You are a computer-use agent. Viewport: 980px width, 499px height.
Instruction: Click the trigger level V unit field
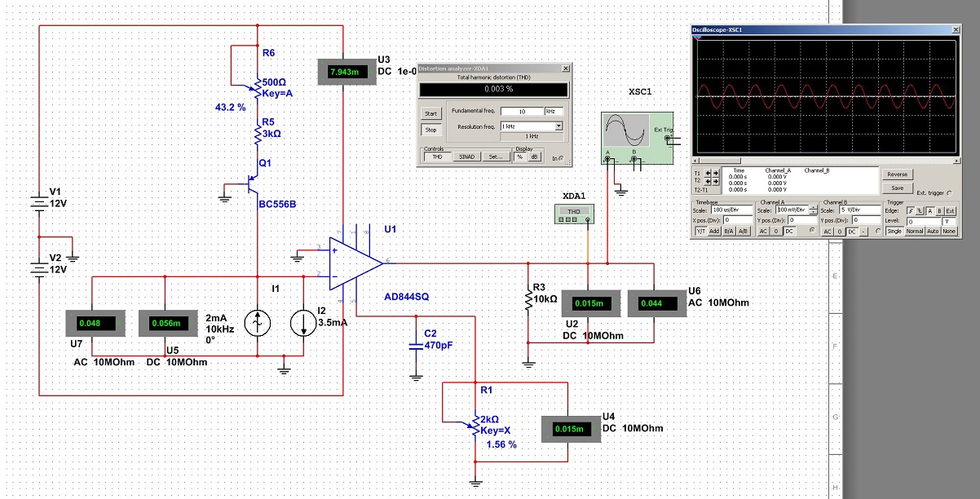949,222
